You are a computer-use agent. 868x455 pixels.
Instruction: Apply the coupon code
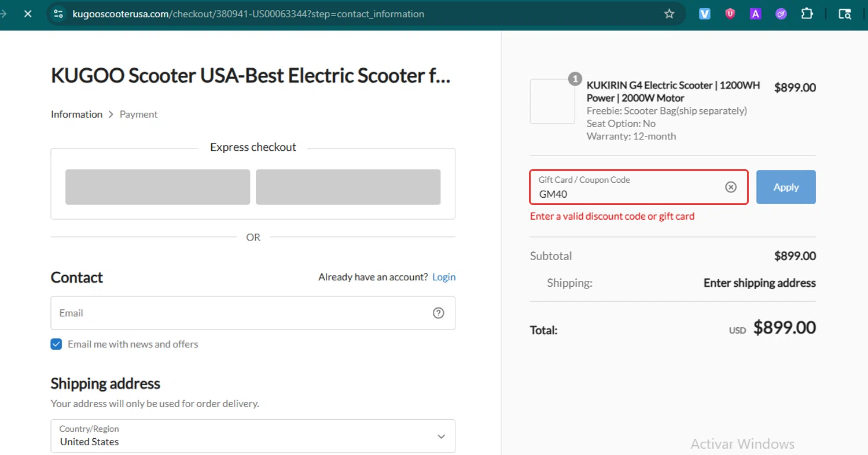click(x=786, y=187)
